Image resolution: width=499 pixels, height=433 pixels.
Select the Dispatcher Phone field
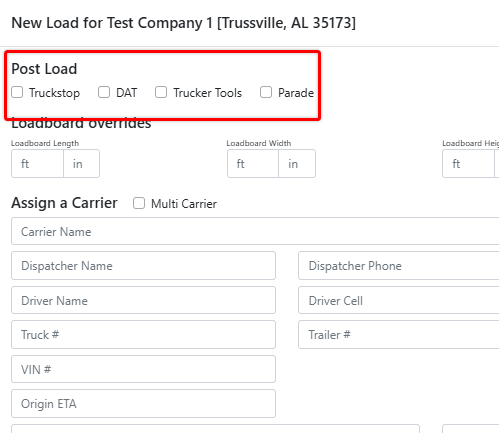399,266
